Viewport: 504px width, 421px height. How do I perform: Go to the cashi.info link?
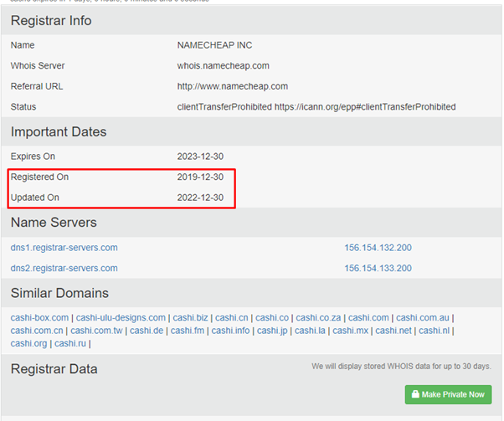[x=230, y=331]
